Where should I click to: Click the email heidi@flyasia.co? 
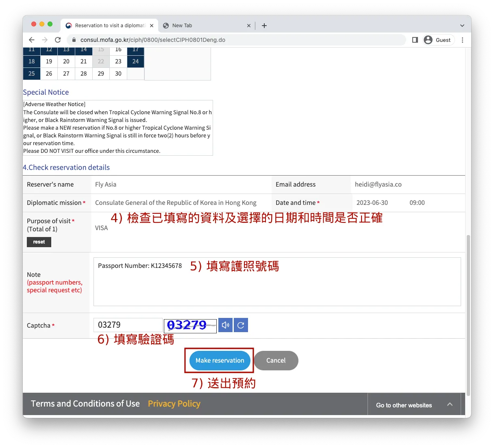(378, 185)
